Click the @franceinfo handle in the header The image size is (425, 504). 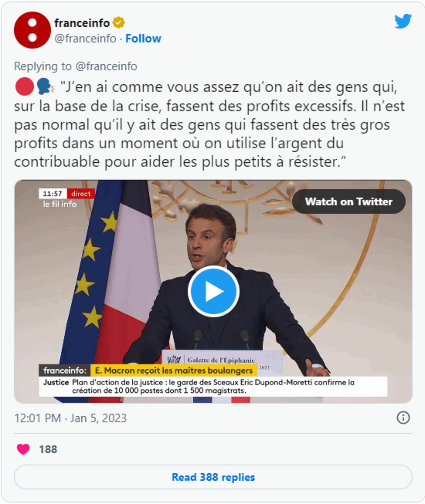pyautogui.click(x=85, y=39)
